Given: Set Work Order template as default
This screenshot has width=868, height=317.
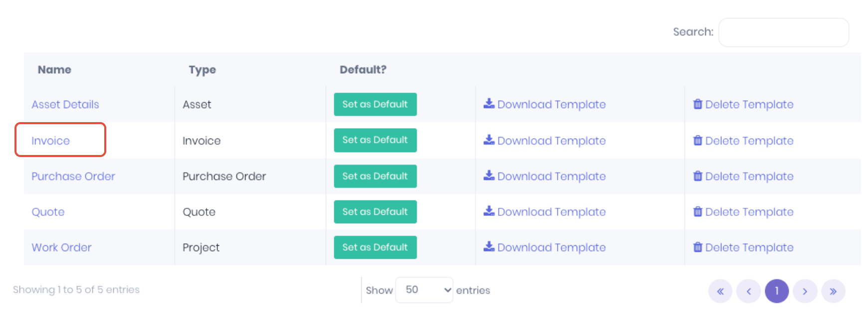Looking at the screenshot, I should click(x=375, y=247).
